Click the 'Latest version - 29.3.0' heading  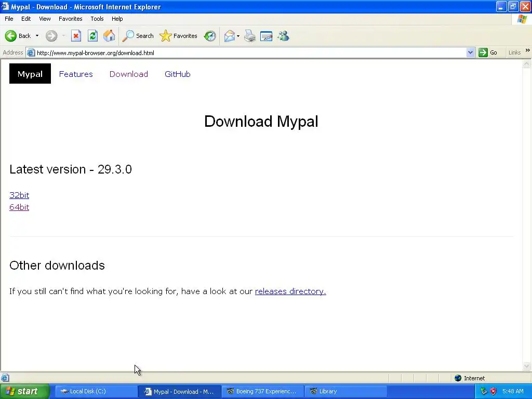(x=71, y=169)
